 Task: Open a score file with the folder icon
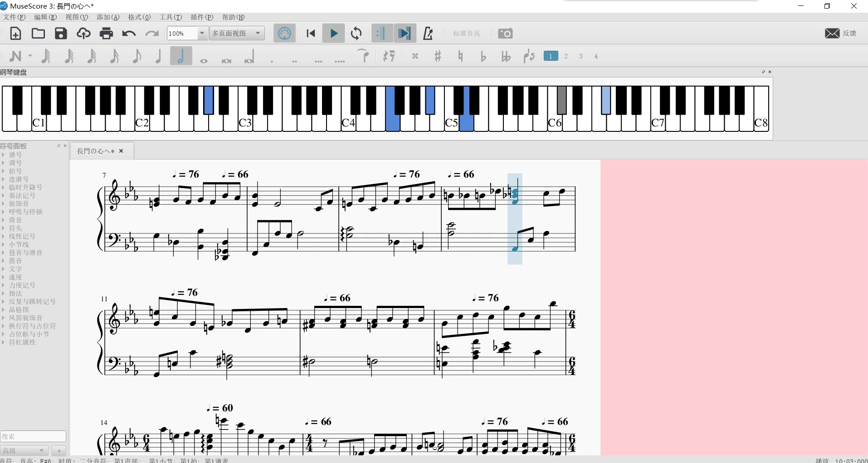(x=38, y=34)
